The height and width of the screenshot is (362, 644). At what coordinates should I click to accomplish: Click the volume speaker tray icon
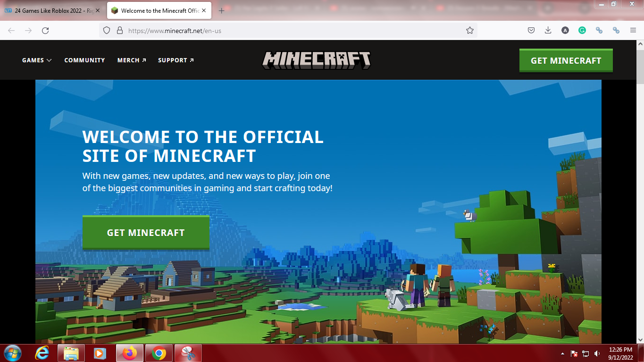[597, 354]
